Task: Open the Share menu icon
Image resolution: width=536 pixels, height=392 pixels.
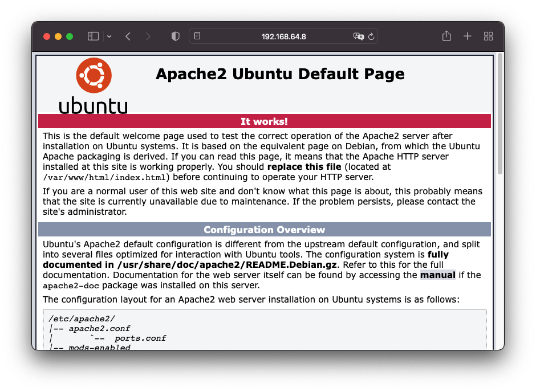Action: point(446,35)
